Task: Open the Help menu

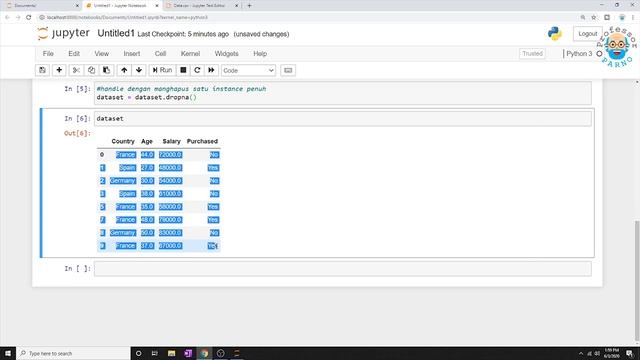Action: pos(260,53)
